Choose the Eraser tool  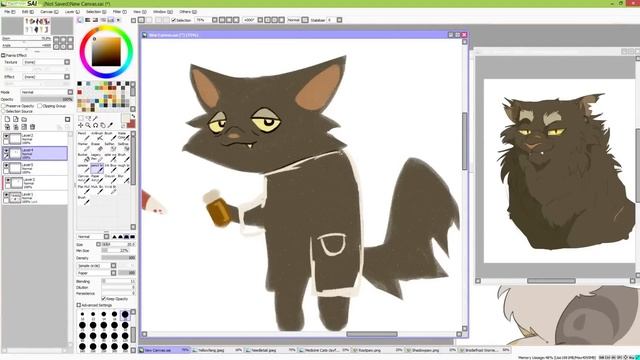point(96,147)
